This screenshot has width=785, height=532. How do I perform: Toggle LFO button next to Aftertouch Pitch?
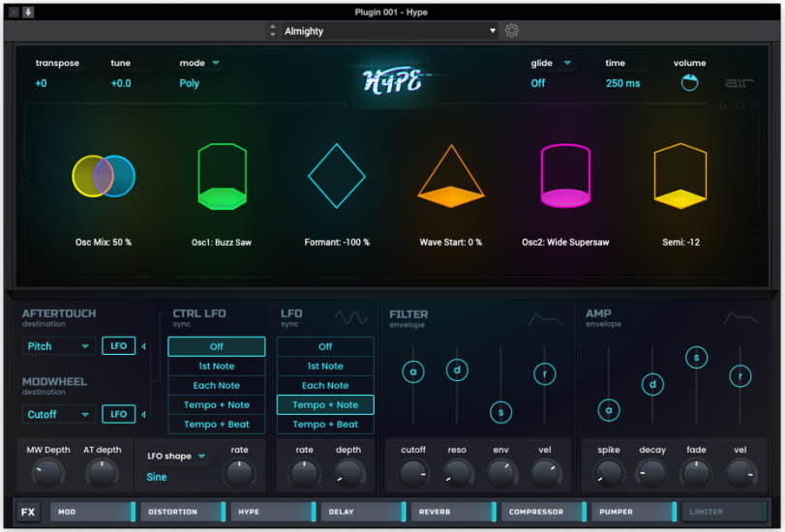click(118, 346)
